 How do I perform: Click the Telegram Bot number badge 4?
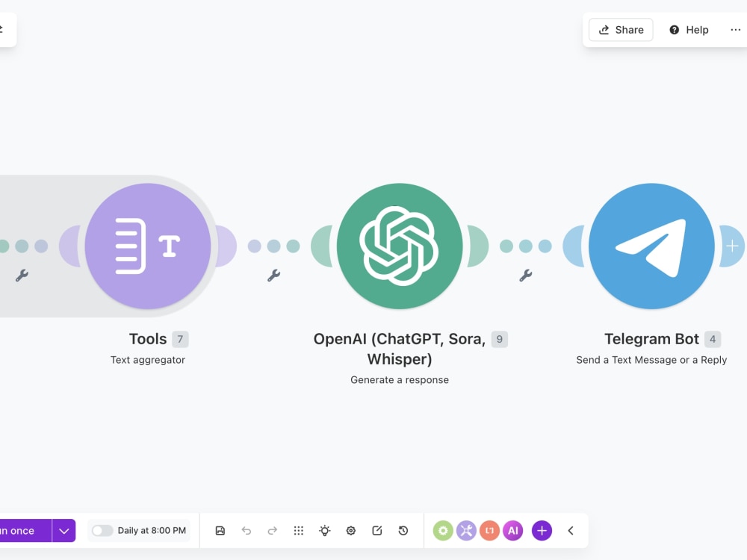tap(713, 339)
